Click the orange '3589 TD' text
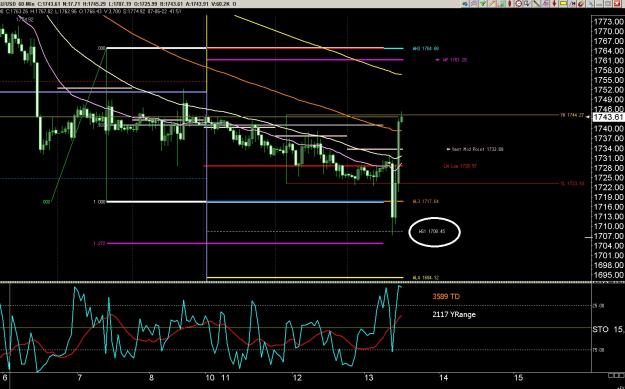Screen dimensions: 625x389 tap(446, 297)
